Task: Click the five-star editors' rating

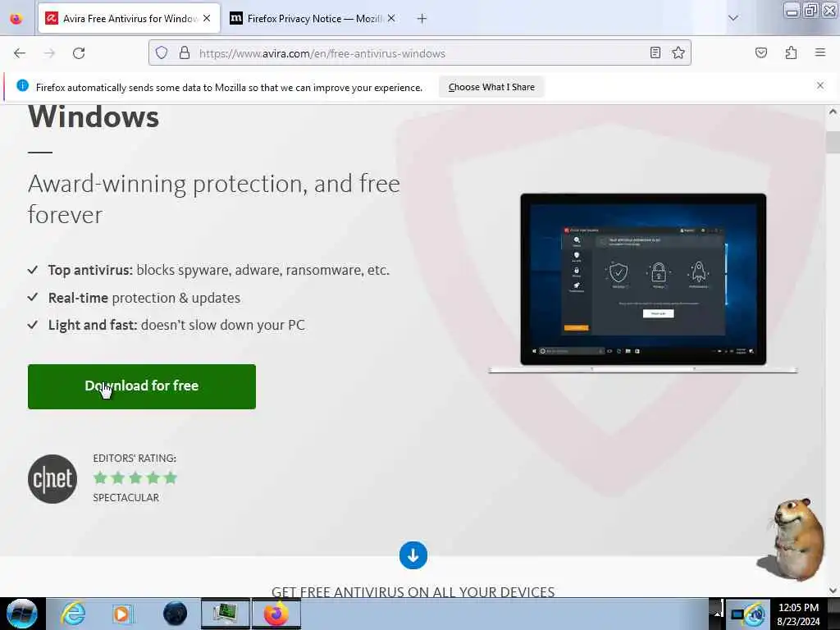Action: pos(135,477)
